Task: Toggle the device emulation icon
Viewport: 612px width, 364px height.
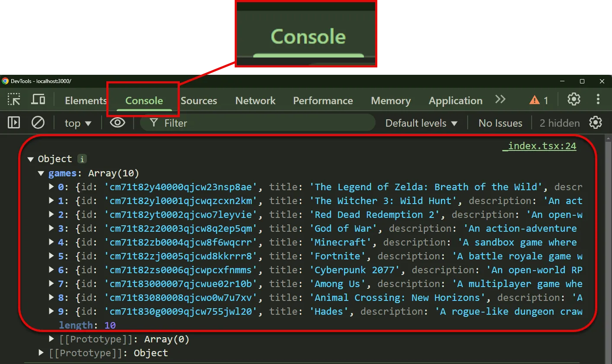Action: point(38,99)
